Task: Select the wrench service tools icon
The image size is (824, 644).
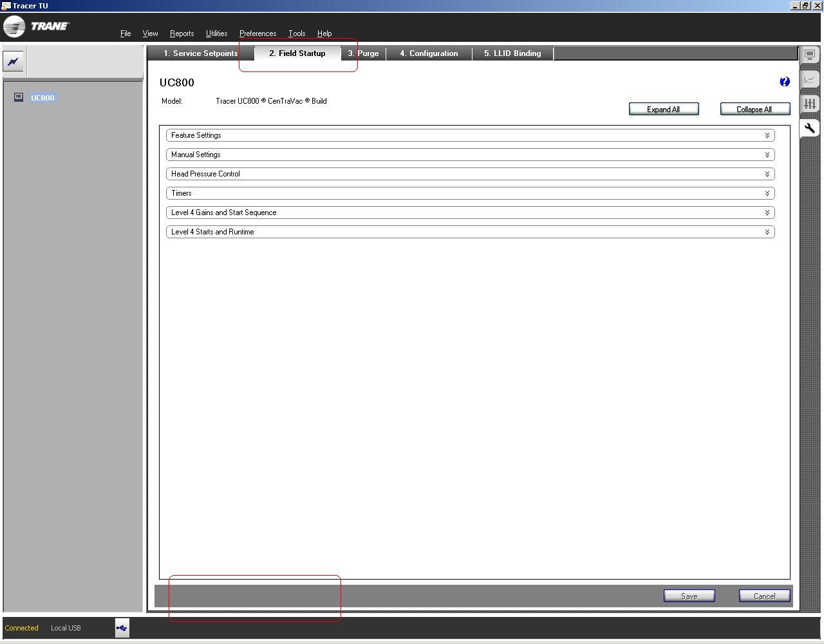Action: (809, 128)
